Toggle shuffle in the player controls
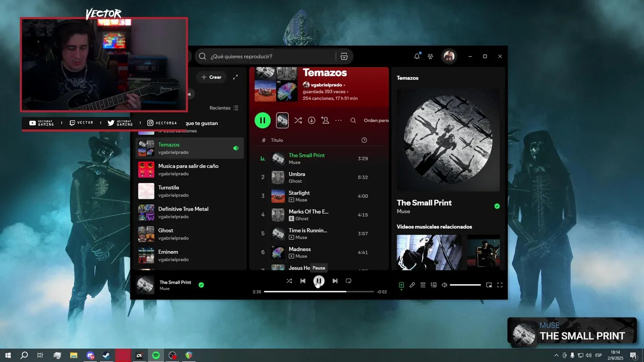The height and width of the screenshot is (362, 644). (289, 281)
